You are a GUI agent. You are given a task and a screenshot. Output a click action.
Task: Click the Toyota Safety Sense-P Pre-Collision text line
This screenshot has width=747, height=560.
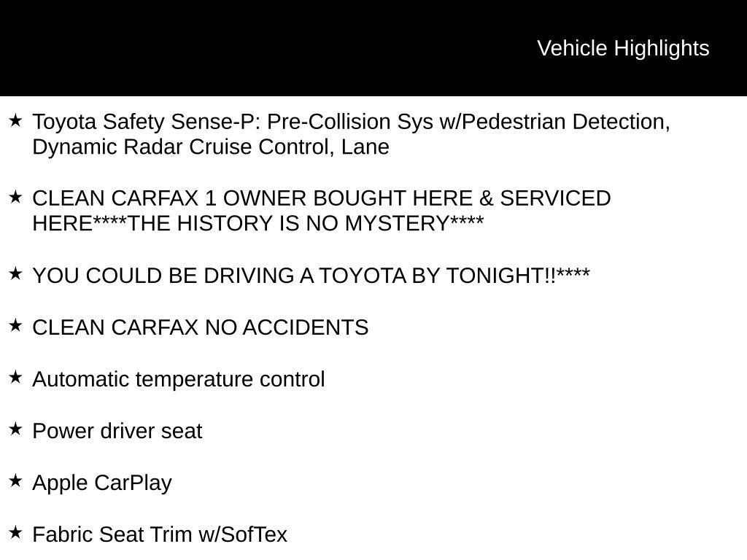pos(351,122)
